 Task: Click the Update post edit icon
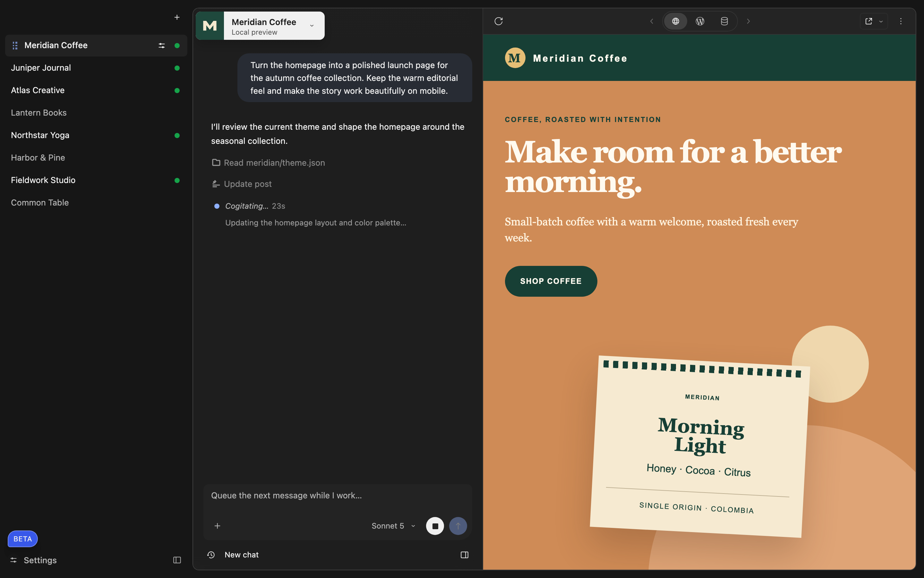(216, 184)
